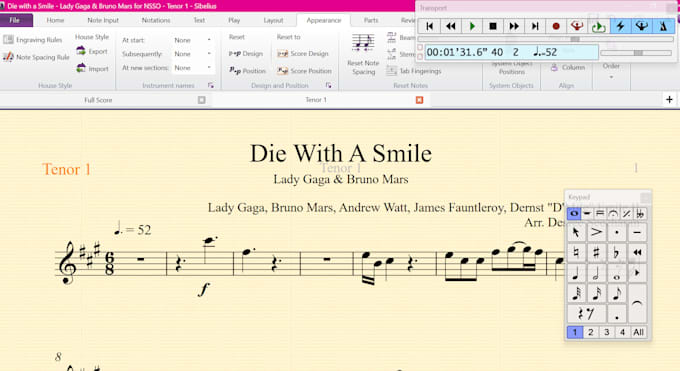Reset Tab Fingerings
The width and height of the screenshot is (680, 371).
click(x=414, y=71)
